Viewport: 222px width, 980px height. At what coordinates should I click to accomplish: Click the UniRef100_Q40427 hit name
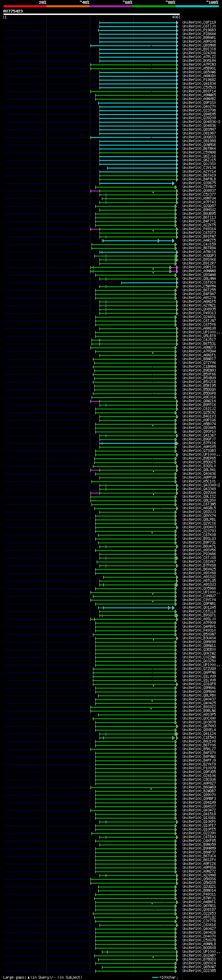pos(199,929)
